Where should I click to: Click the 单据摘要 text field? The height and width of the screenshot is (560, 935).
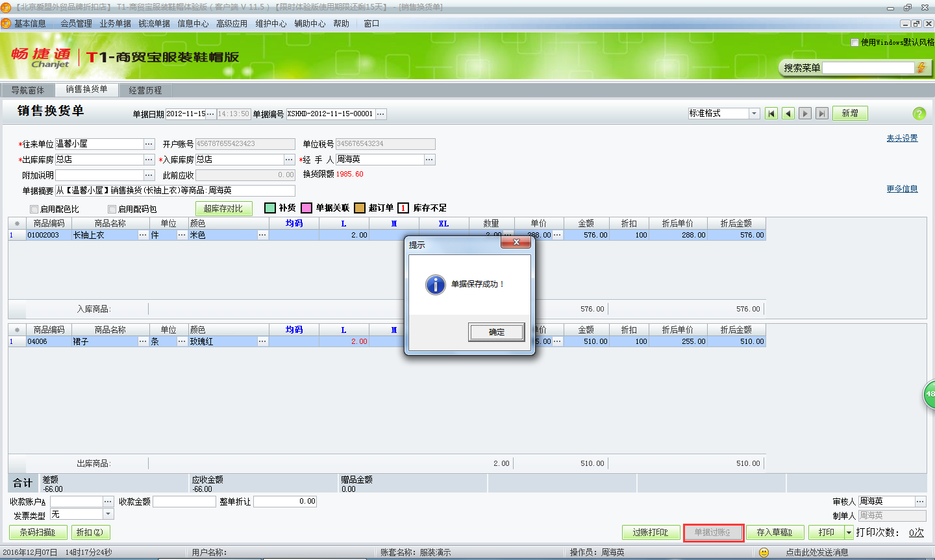point(175,191)
